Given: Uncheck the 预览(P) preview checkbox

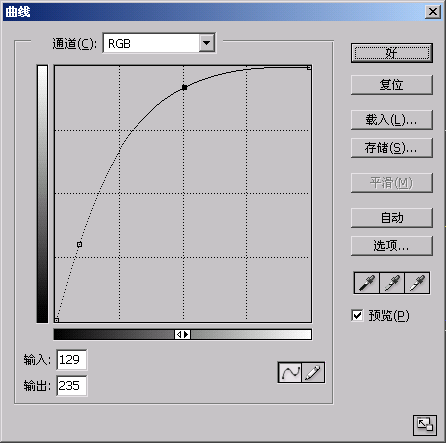Looking at the screenshot, I should pyautogui.click(x=357, y=315).
